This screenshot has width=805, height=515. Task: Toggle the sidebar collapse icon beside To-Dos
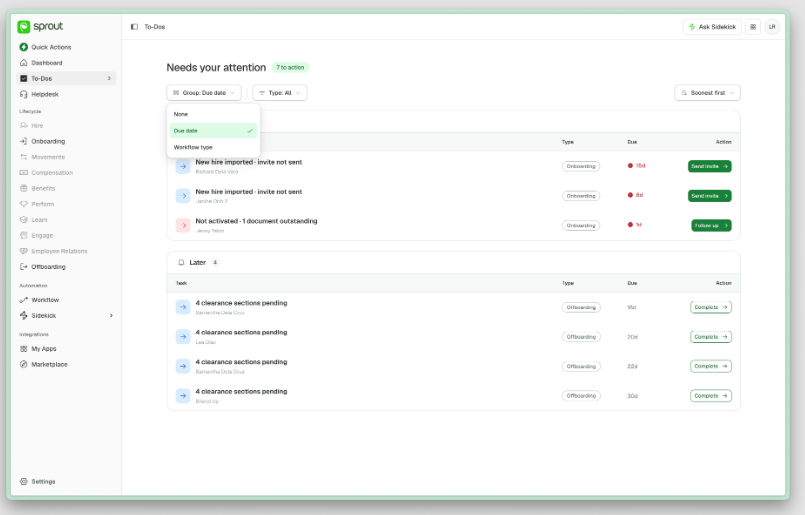point(134,27)
